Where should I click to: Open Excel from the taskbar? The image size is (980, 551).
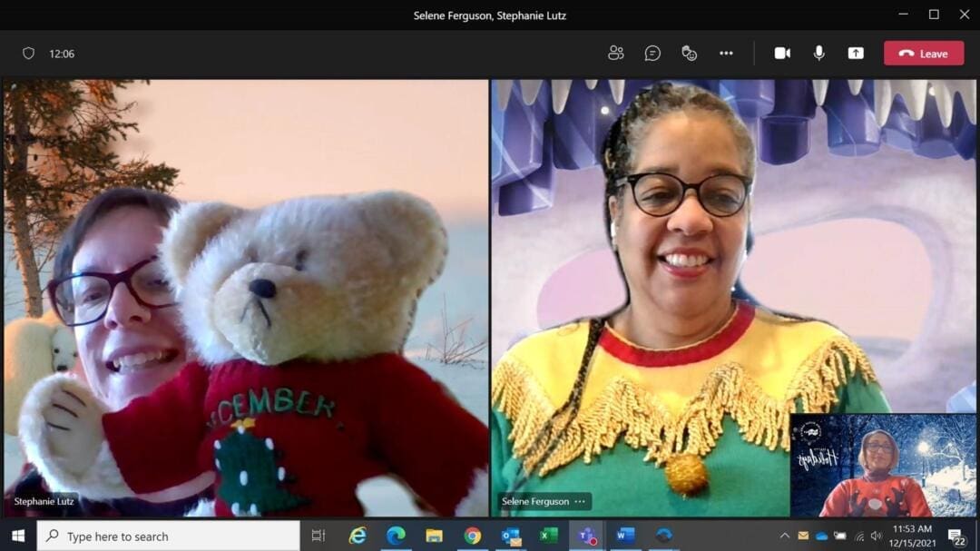[x=549, y=536]
